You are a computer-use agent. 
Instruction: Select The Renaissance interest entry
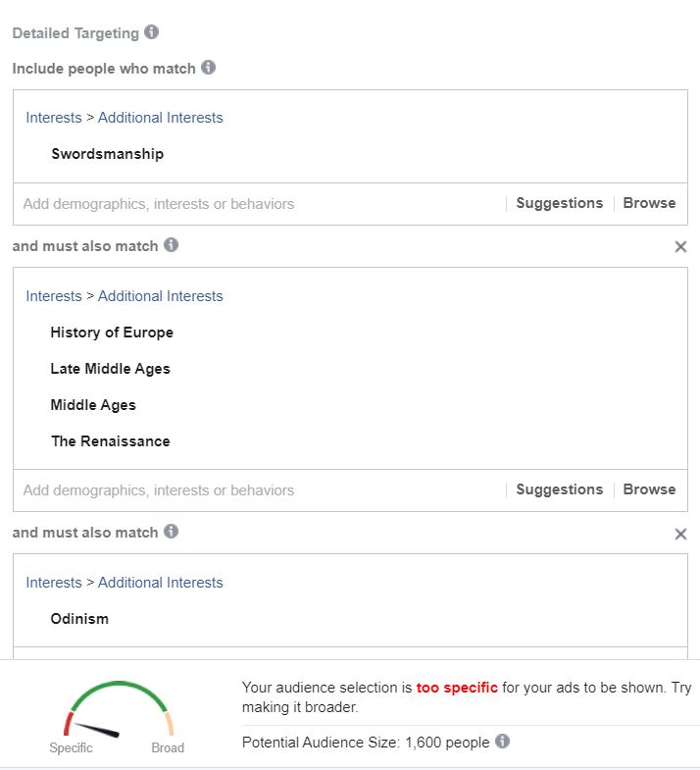coord(111,441)
